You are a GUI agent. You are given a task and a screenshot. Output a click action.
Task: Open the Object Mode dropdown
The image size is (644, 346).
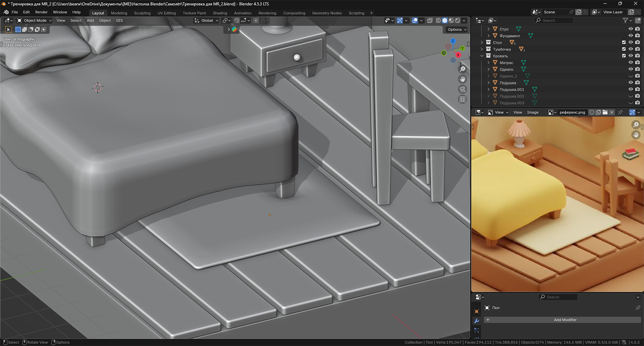click(x=35, y=21)
